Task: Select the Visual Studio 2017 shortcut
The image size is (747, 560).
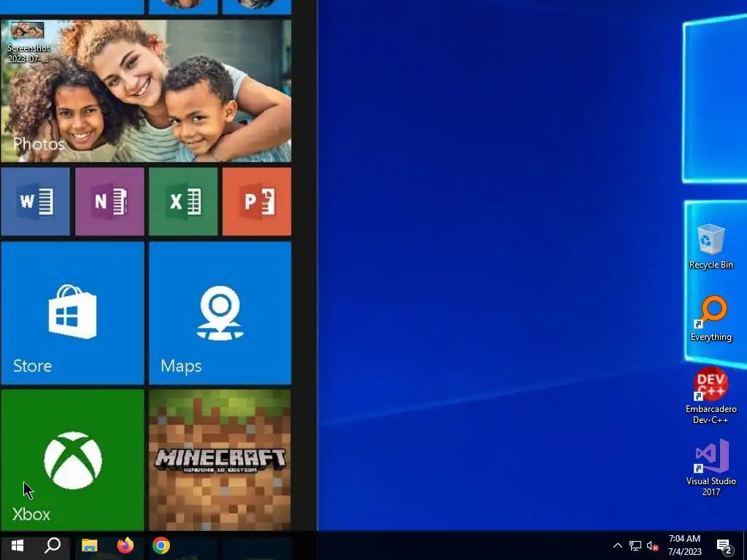Action: (711, 468)
